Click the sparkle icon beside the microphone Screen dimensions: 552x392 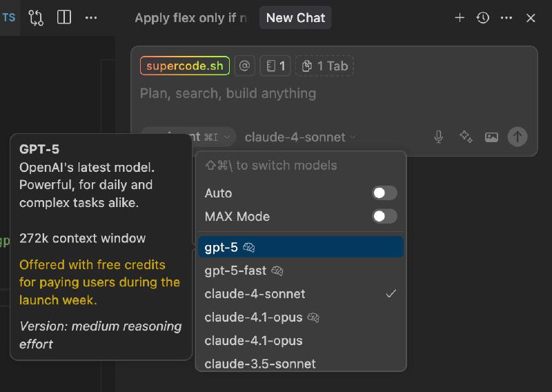click(x=466, y=137)
